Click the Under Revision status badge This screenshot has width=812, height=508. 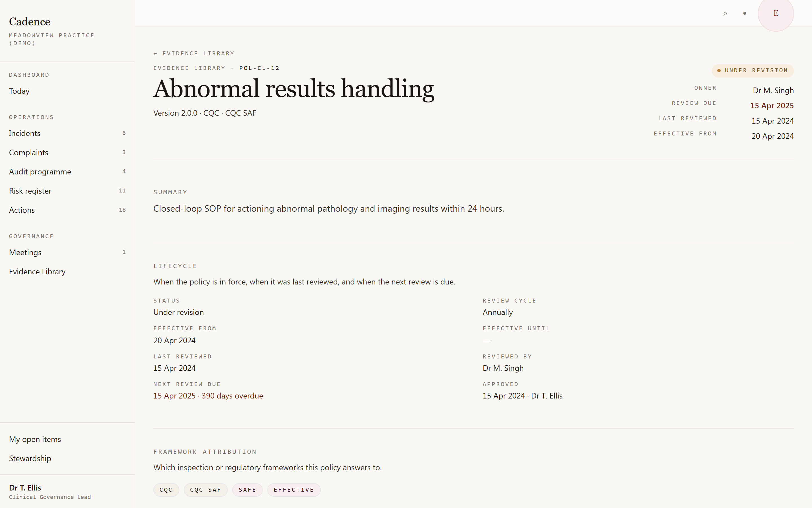pos(752,71)
